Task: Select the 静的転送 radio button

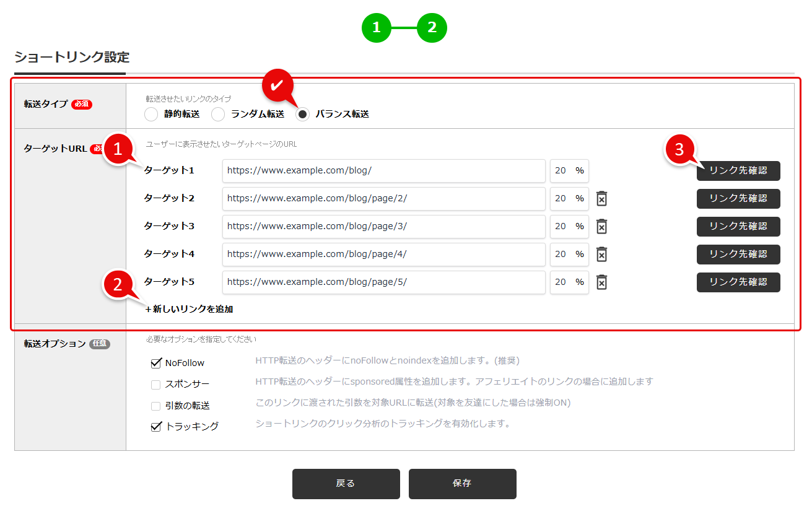Action: (151, 114)
